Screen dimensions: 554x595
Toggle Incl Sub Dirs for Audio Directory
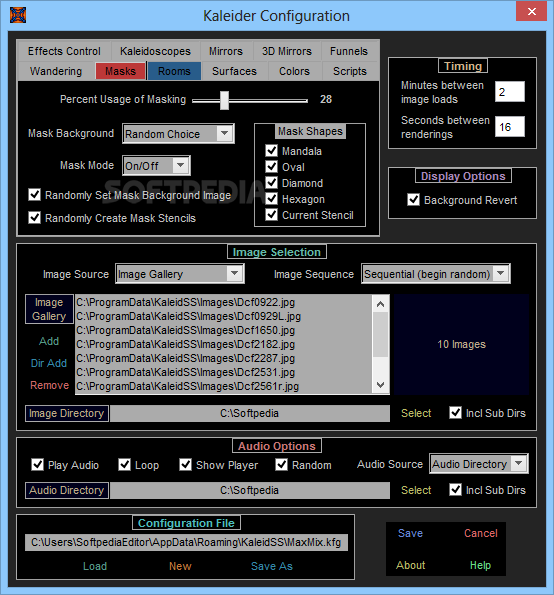455,490
